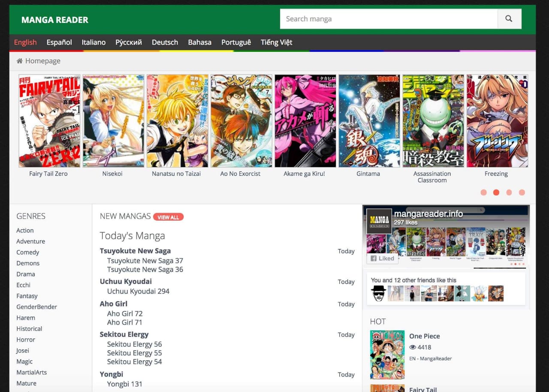Open the Nanatsu no Taizai cover
The width and height of the screenshot is (549, 392).
[x=177, y=121]
